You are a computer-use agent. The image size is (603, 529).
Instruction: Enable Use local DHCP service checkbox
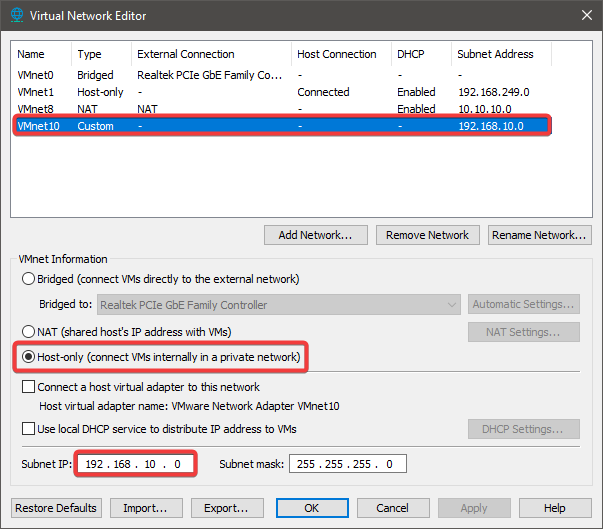point(29,429)
